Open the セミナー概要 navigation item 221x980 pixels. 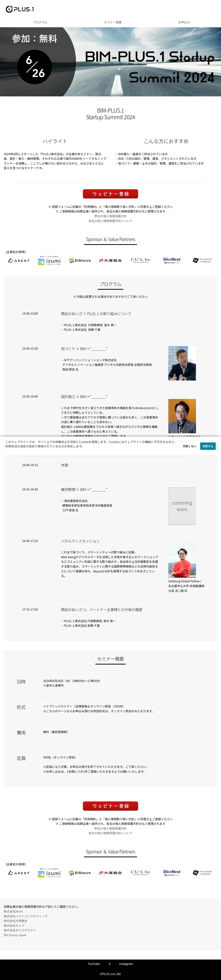point(113,22)
